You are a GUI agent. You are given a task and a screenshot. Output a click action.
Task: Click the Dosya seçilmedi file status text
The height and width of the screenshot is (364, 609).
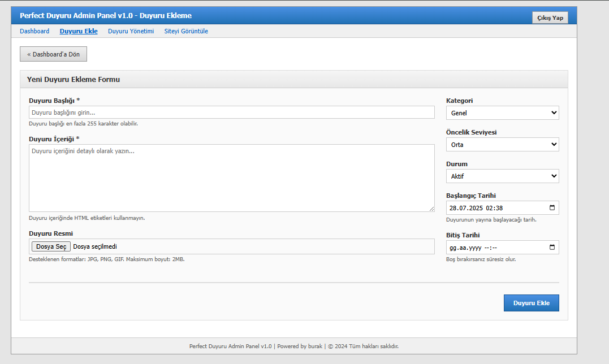[x=95, y=246]
